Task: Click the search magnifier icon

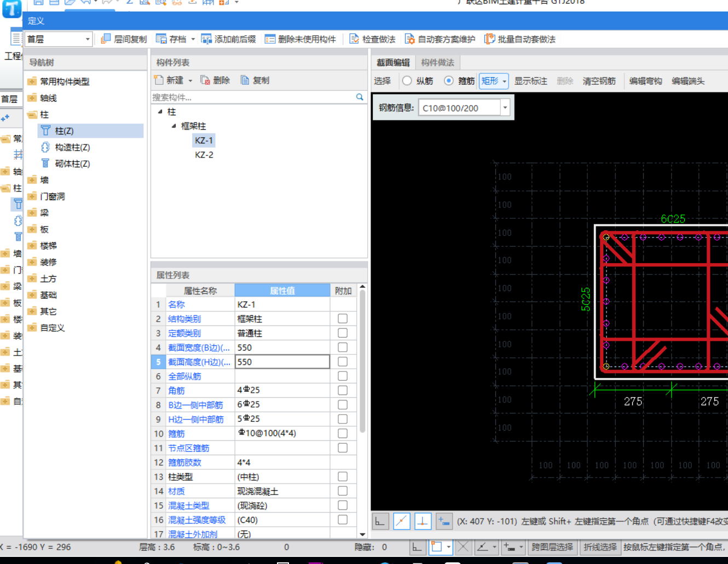Action: click(360, 97)
